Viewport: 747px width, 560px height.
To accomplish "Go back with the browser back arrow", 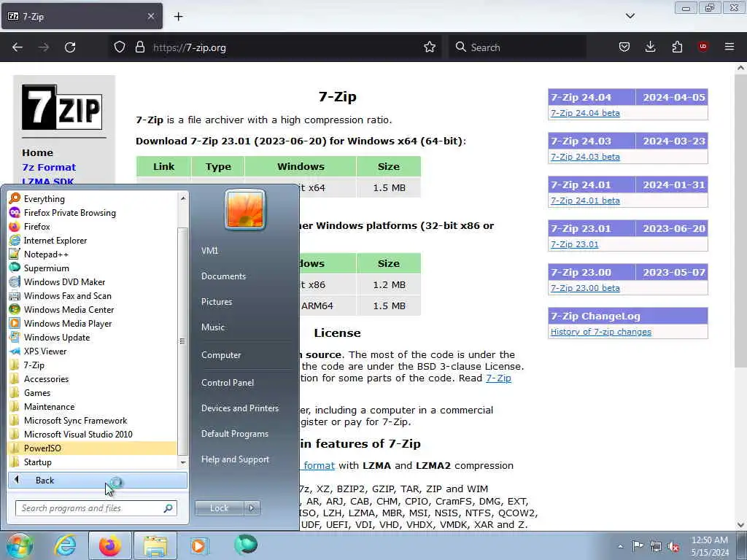I will (x=18, y=47).
